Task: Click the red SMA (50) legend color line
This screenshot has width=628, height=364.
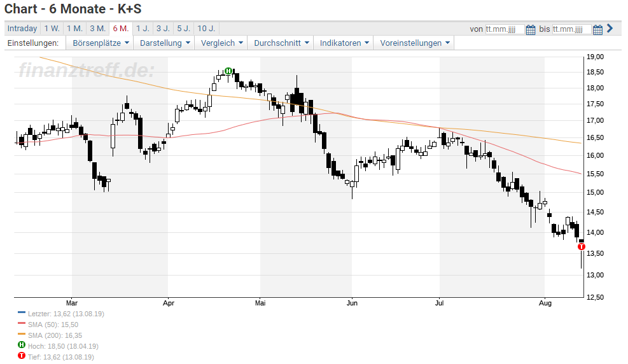Action: (x=22, y=323)
